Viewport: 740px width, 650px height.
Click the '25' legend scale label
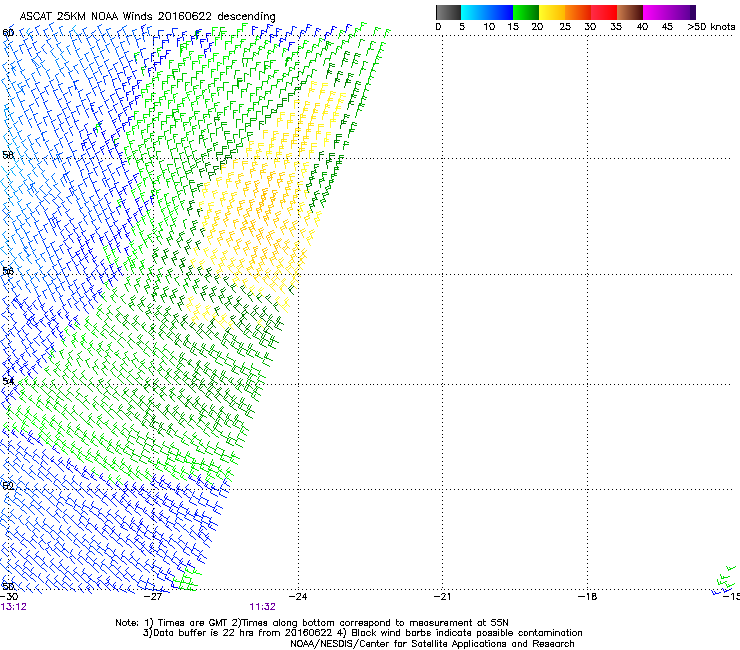(x=565, y=27)
